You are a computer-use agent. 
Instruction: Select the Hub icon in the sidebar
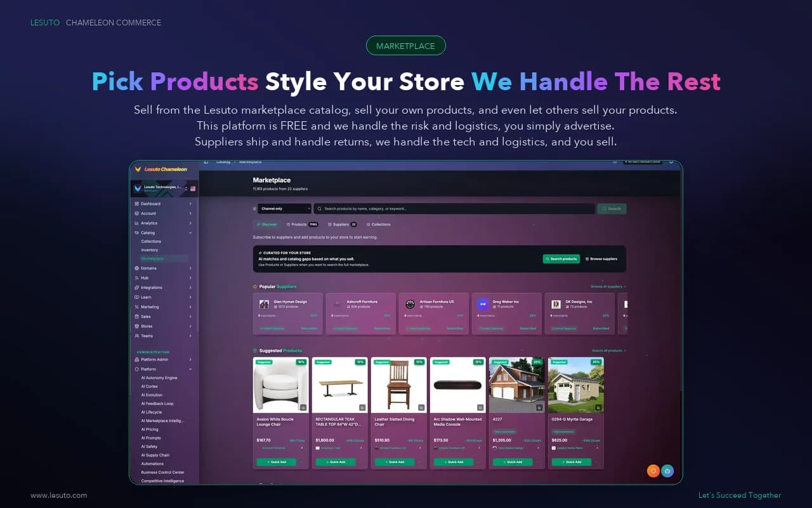pos(136,278)
